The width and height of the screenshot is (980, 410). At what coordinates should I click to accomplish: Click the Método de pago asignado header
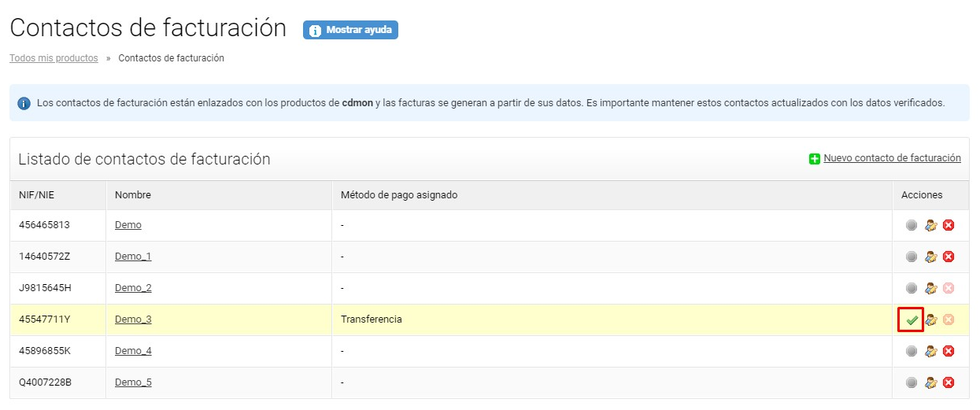click(399, 195)
